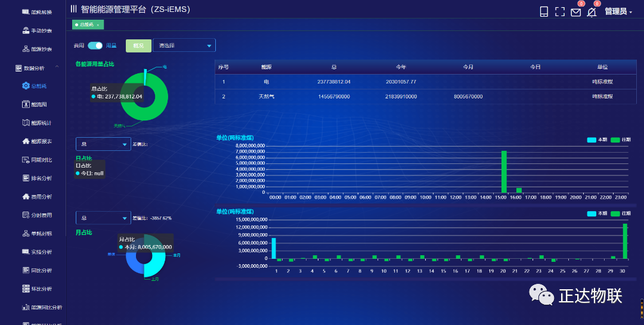The image size is (644, 325).
Task: Open the mail envelope icon in header
Action: (x=576, y=13)
